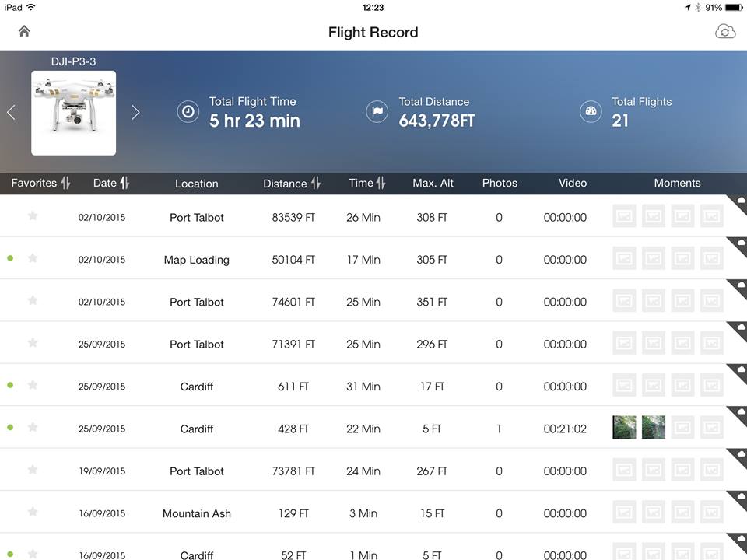Tap cloud upload corner on 73781 FT row
Viewport: 747px width, 560px height.
click(x=739, y=457)
